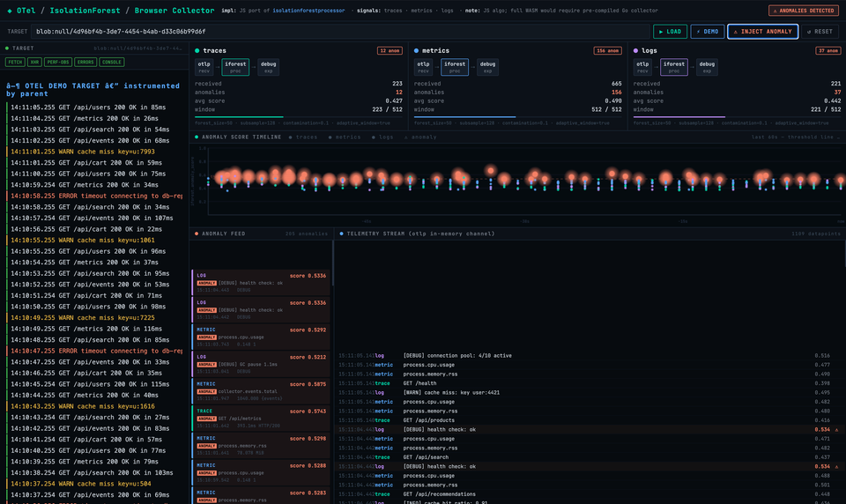The height and width of the screenshot is (504, 846).
Task: Click the debug exp node in metrics pipeline
Action: click(x=487, y=67)
